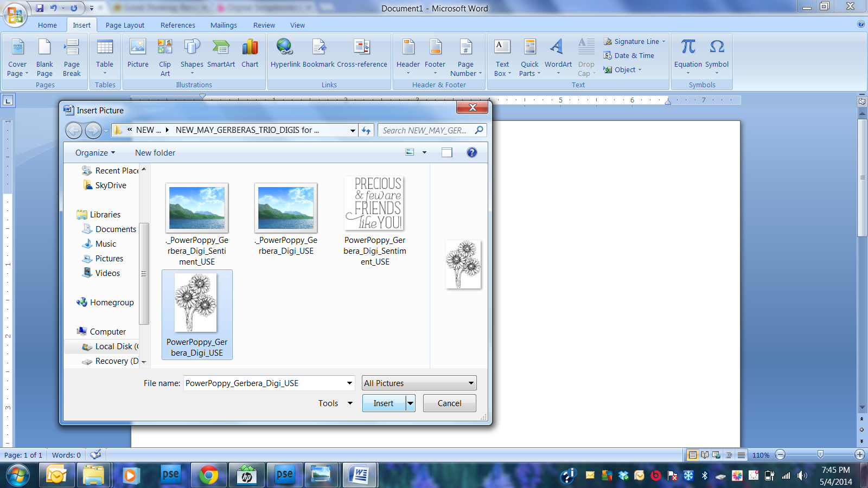Insert an Equation

click(x=688, y=57)
